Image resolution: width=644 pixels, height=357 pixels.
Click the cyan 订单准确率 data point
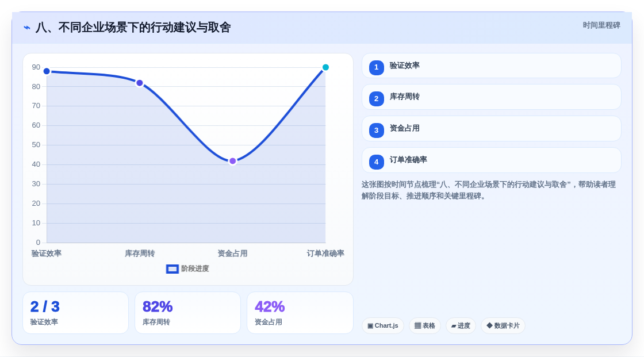(x=325, y=67)
